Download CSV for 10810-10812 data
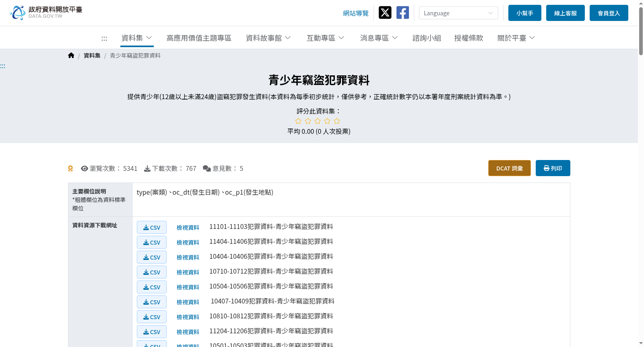 pyautogui.click(x=152, y=317)
